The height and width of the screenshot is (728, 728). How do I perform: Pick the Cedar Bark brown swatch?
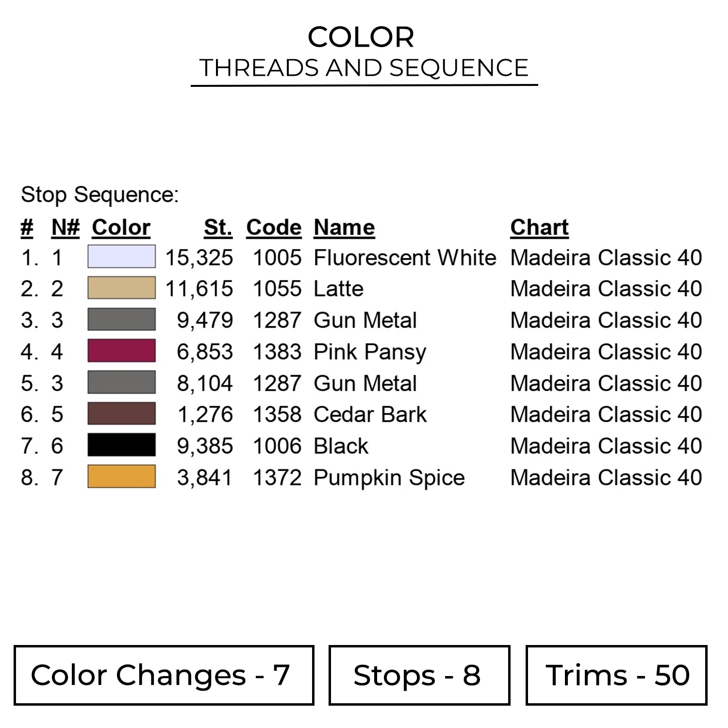click(x=121, y=414)
